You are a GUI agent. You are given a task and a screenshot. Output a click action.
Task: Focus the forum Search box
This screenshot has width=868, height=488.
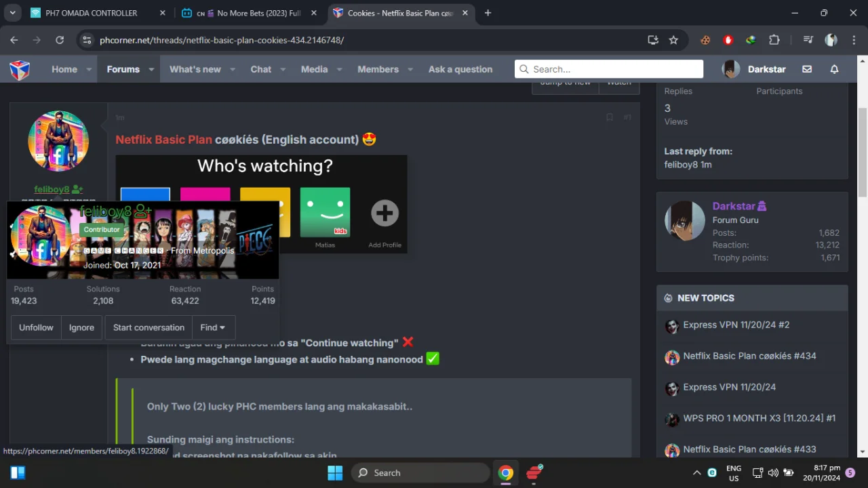[609, 69]
